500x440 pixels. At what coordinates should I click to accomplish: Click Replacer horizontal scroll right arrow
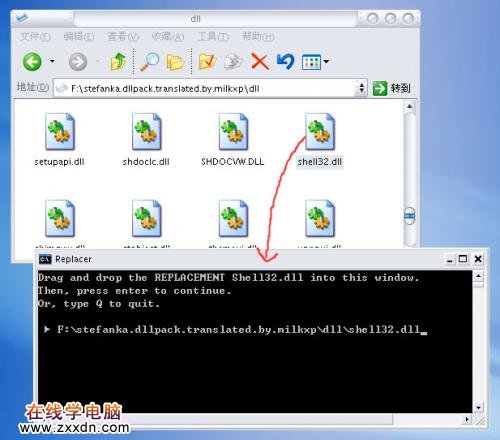pyautogui.click(x=467, y=419)
